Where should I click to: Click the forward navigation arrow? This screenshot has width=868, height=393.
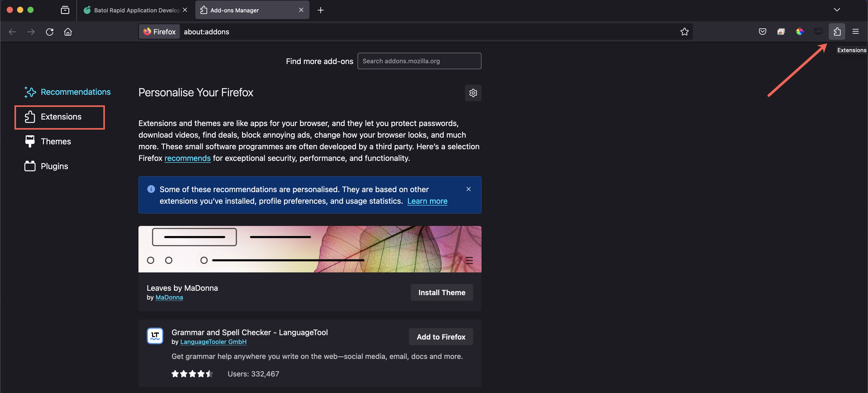coord(31,32)
